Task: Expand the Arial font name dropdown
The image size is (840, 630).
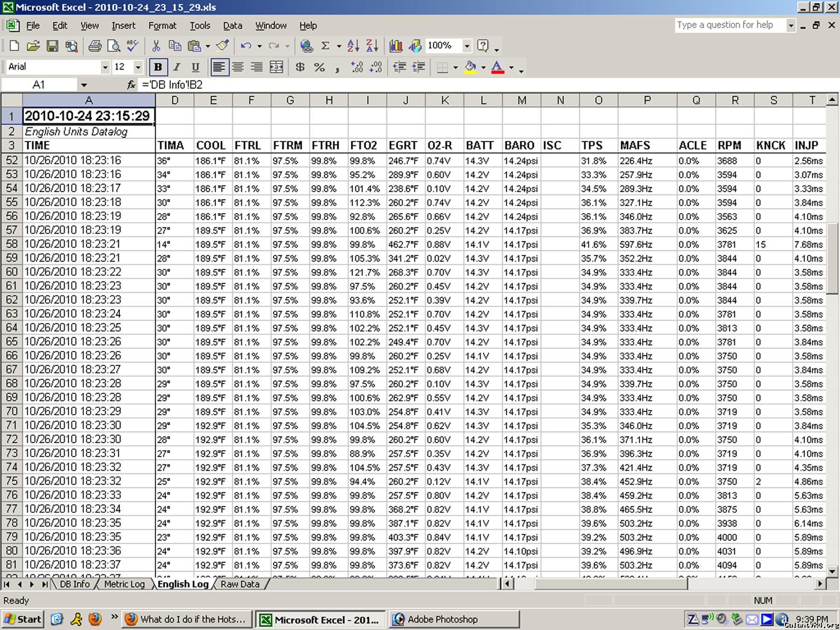Action: coord(105,67)
